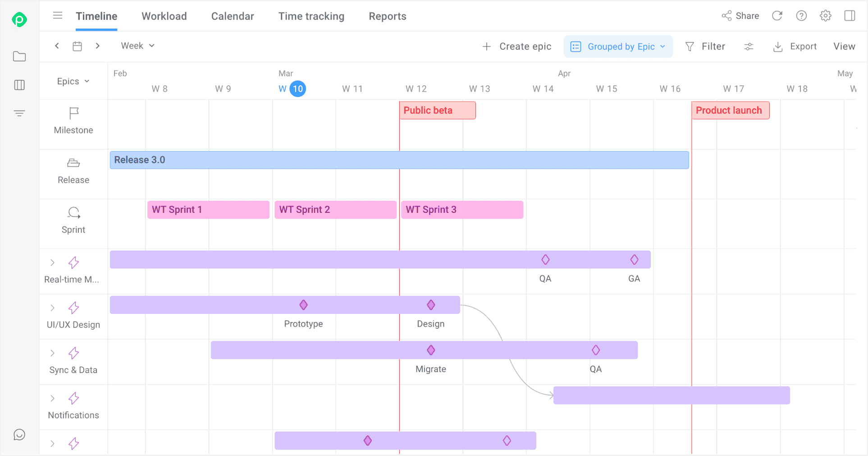Click the board columns icon in sidebar
This screenshot has height=456, width=868.
tap(19, 85)
